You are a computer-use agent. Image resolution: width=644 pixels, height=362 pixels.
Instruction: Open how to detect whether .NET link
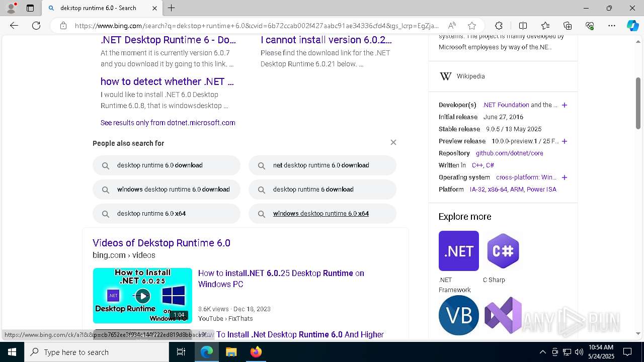(167, 81)
